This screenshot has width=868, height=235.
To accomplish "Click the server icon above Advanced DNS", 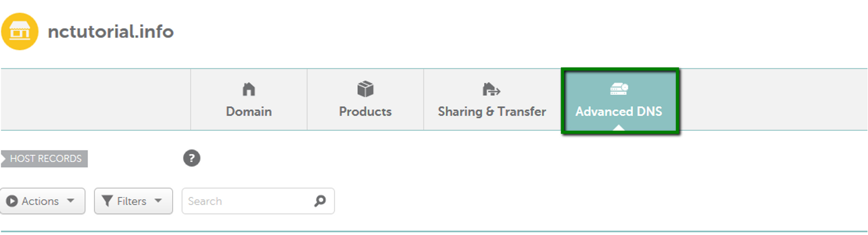I will point(619,89).
